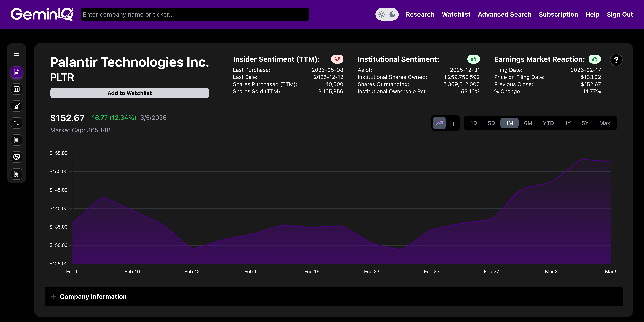
Task: Expand the Company Information section
Action: (x=93, y=297)
